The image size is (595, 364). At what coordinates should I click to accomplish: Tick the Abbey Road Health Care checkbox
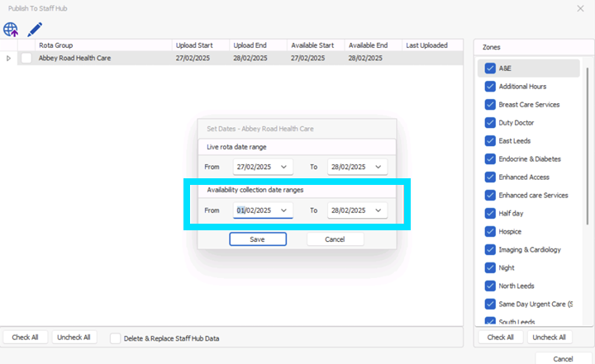27,59
